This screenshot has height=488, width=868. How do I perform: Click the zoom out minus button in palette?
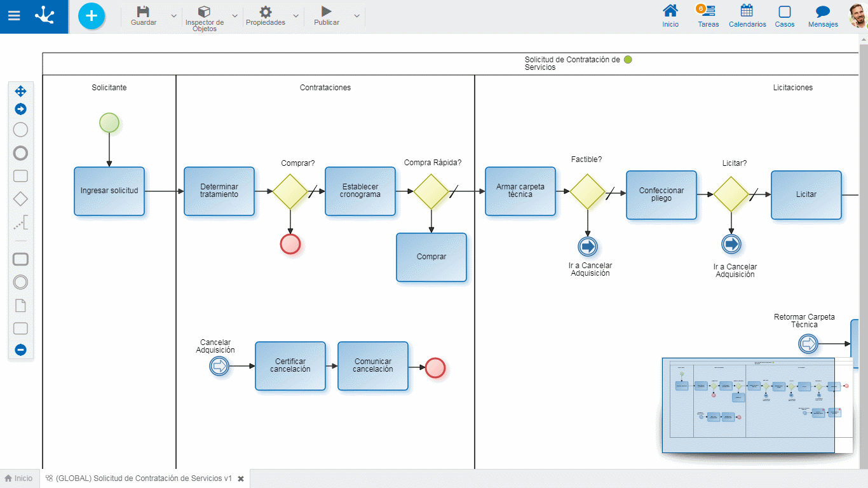(20, 349)
